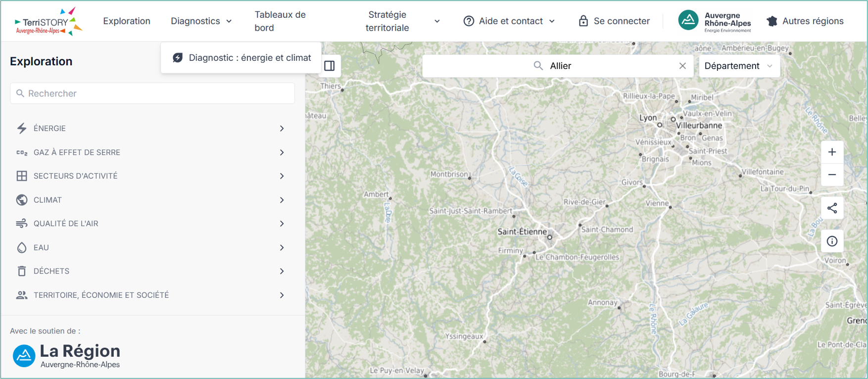Viewport: 868px width, 379px height.
Task: Click the CO2 greenhouse gas icon
Action: tap(21, 152)
